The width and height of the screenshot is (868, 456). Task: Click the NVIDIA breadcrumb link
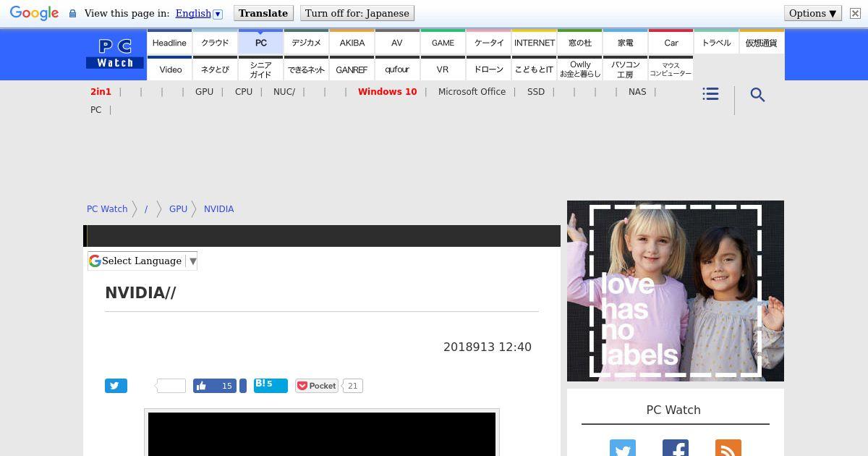[218, 209]
